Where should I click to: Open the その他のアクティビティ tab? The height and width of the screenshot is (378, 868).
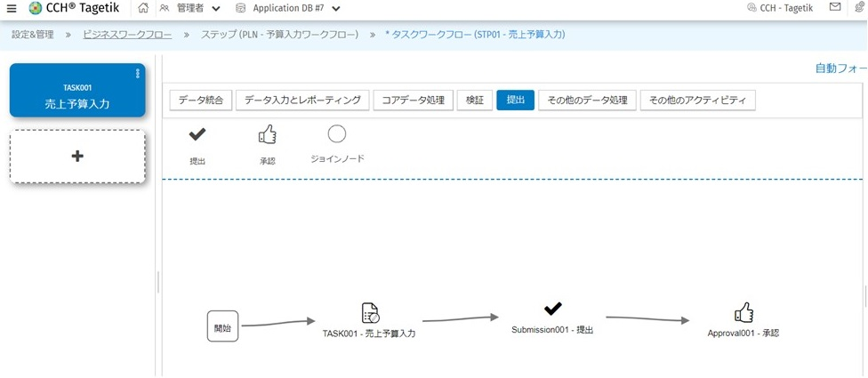coord(697,100)
